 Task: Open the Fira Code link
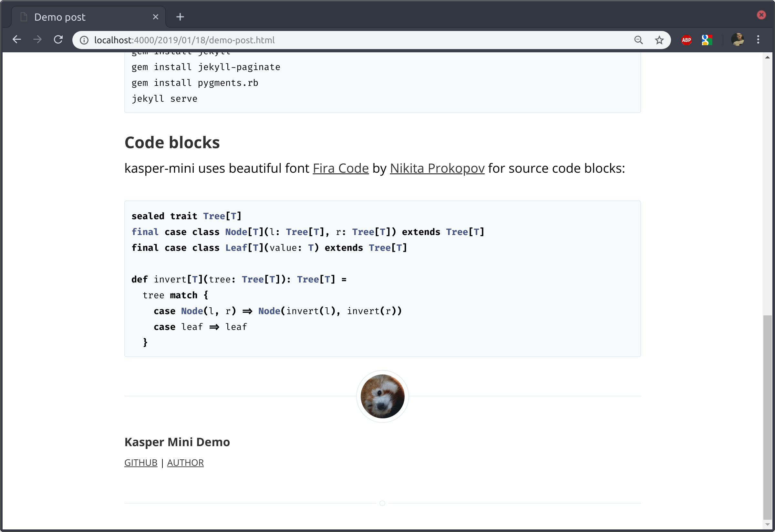(340, 168)
